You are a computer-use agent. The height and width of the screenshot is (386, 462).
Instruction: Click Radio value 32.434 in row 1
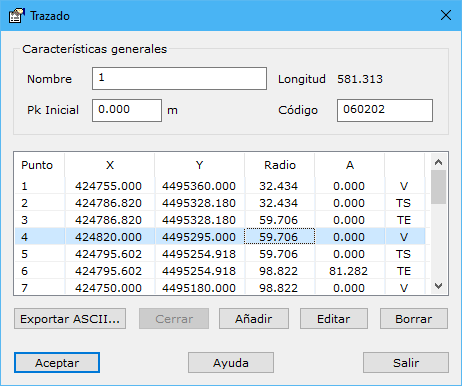coord(279,186)
